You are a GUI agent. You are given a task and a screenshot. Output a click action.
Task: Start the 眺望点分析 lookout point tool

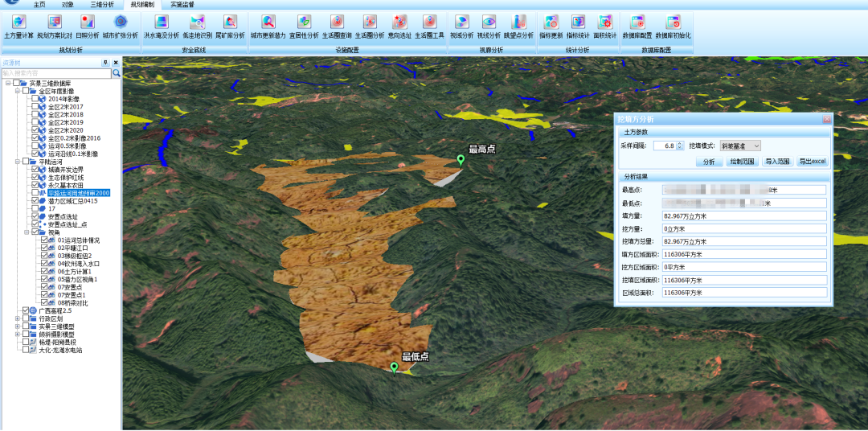tap(518, 27)
